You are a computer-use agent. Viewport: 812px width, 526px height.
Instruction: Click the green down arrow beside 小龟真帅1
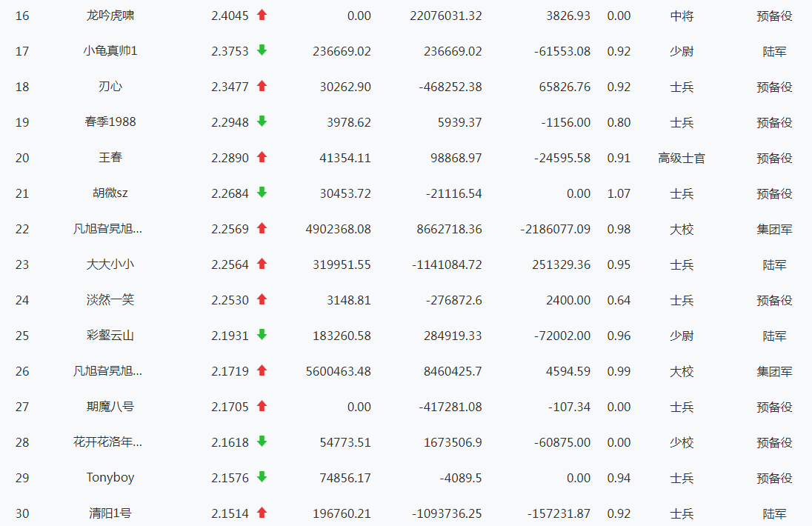(x=262, y=50)
